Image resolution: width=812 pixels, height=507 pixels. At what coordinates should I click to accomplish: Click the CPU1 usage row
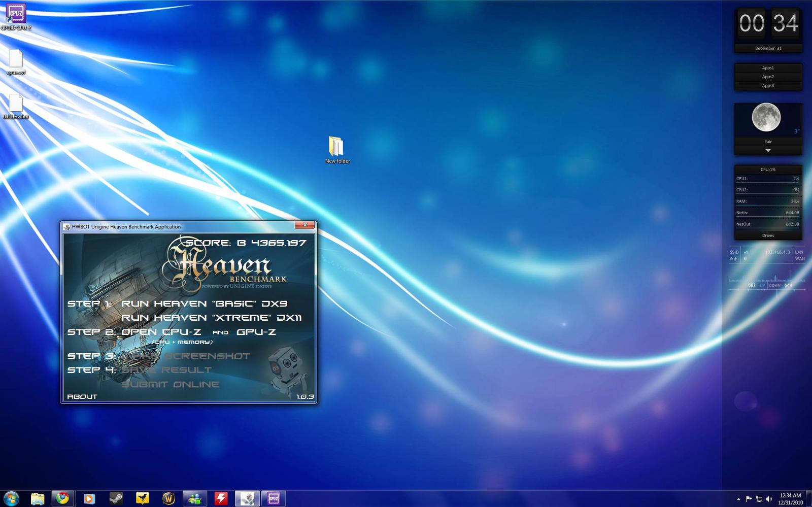pos(768,179)
